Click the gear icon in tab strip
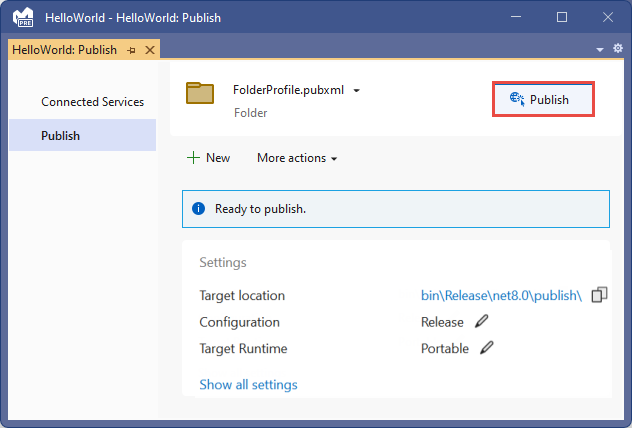 click(x=616, y=49)
